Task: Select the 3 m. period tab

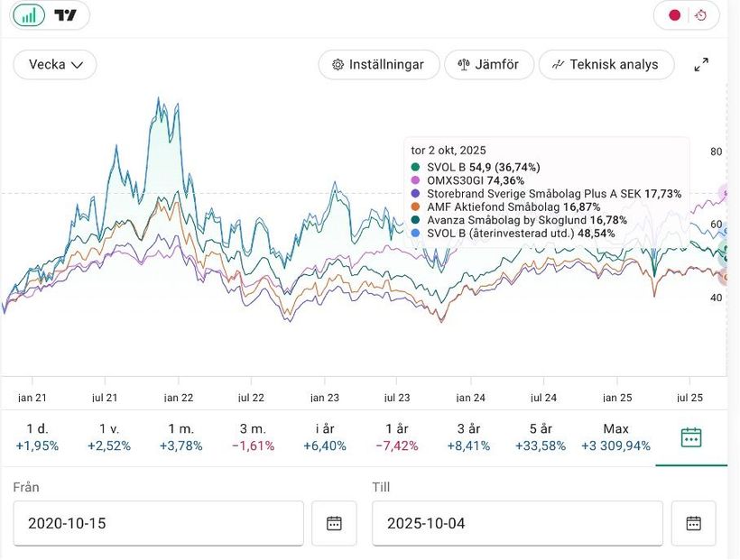Action: (253, 437)
